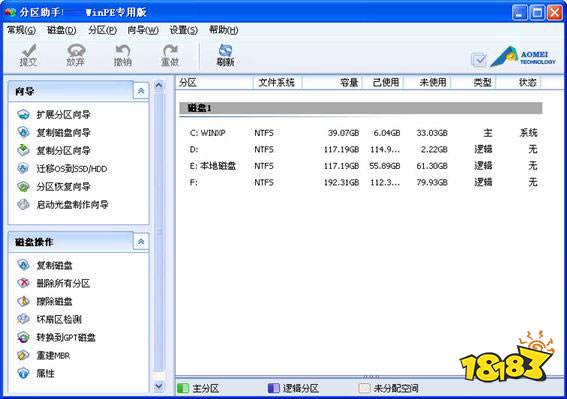The width and height of the screenshot is (567, 399).
Task: Sort by the 容量 column header
Action: point(332,83)
